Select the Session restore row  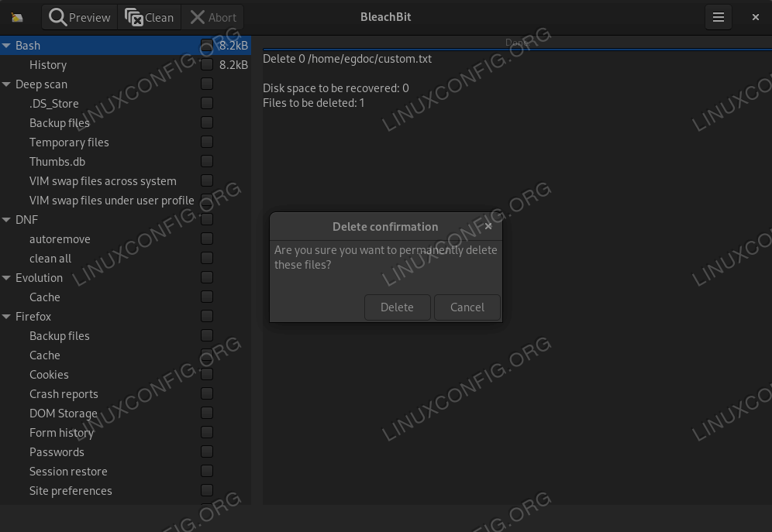coord(126,471)
